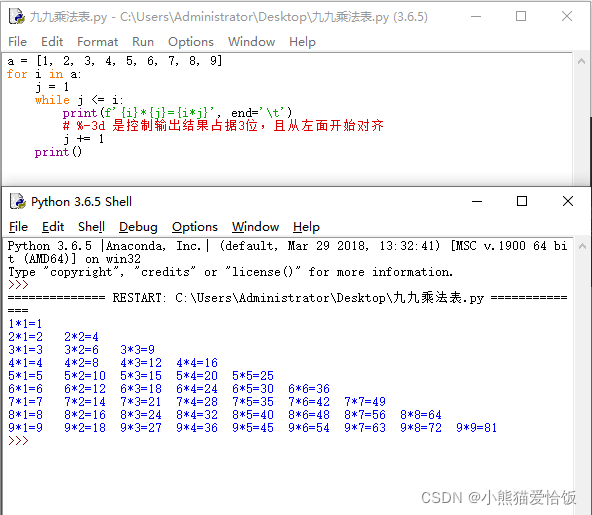The image size is (592, 515).
Task: Open Run menu in the editor window
Action: [x=143, y=42]
